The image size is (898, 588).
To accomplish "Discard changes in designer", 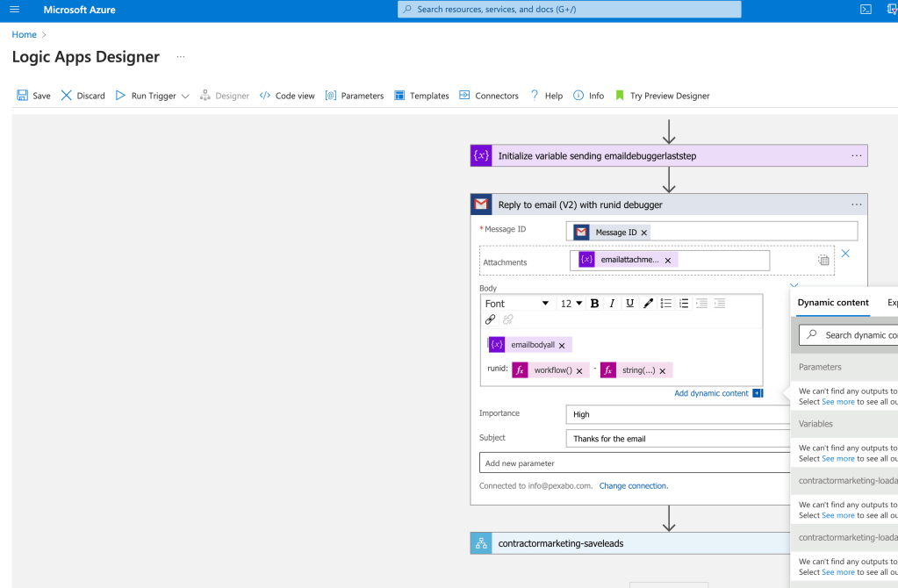I will point(83,96).
